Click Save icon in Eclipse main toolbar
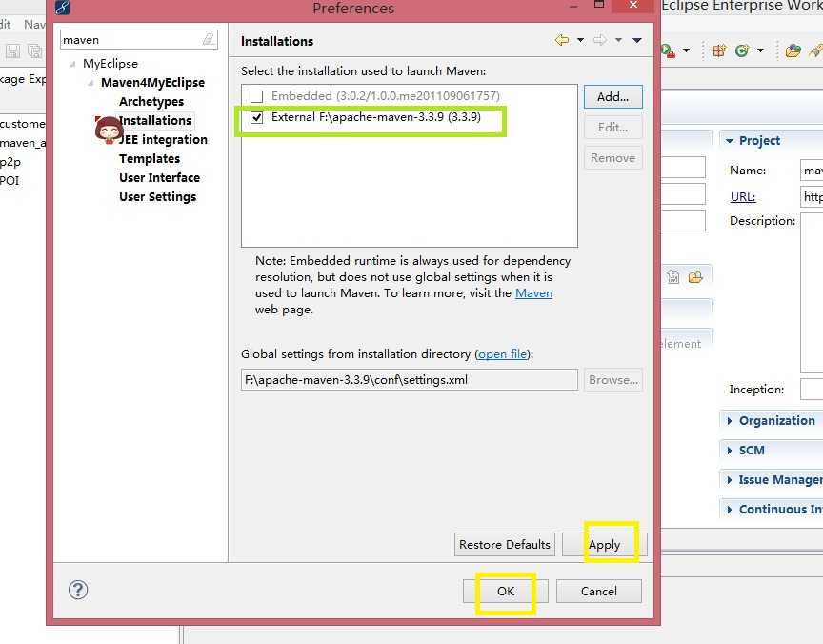Image resolution: width=823 pixels, height=644 pixels. tap(12, 50)
